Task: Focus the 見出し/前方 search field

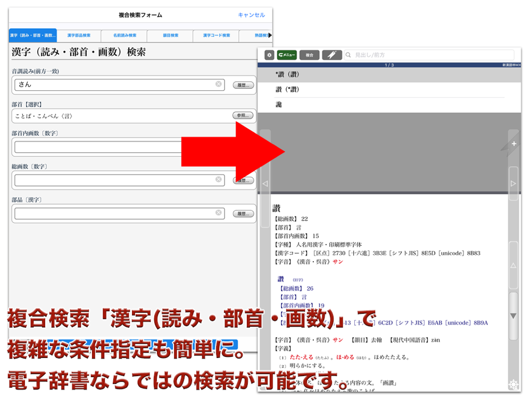Action: pos(429,55)
